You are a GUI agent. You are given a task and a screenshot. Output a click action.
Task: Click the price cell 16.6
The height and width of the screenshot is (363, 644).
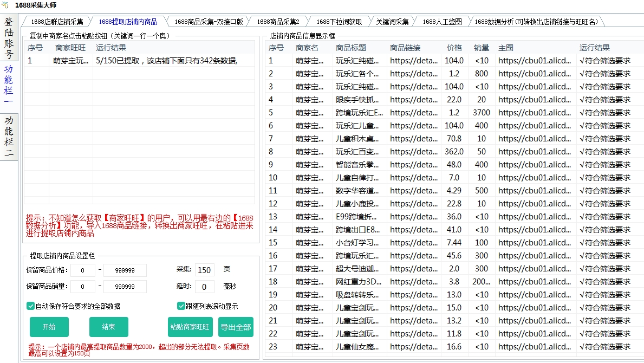tap(454, 347)
